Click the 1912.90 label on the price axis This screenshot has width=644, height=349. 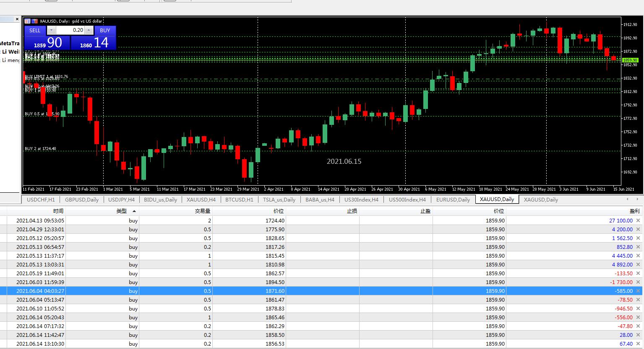[x=631, y=25]
